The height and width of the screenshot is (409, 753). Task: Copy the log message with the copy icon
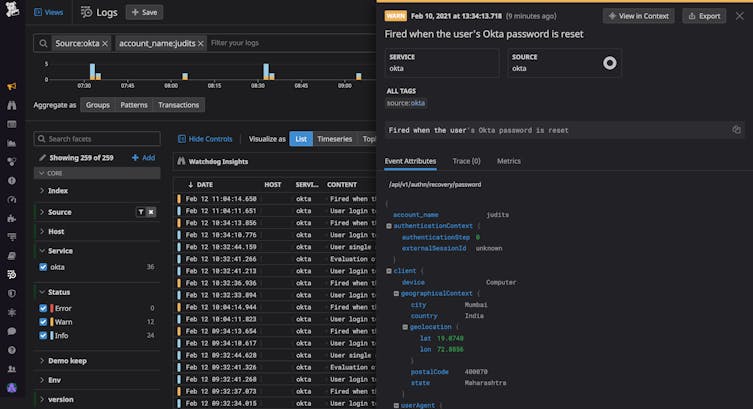736,130
